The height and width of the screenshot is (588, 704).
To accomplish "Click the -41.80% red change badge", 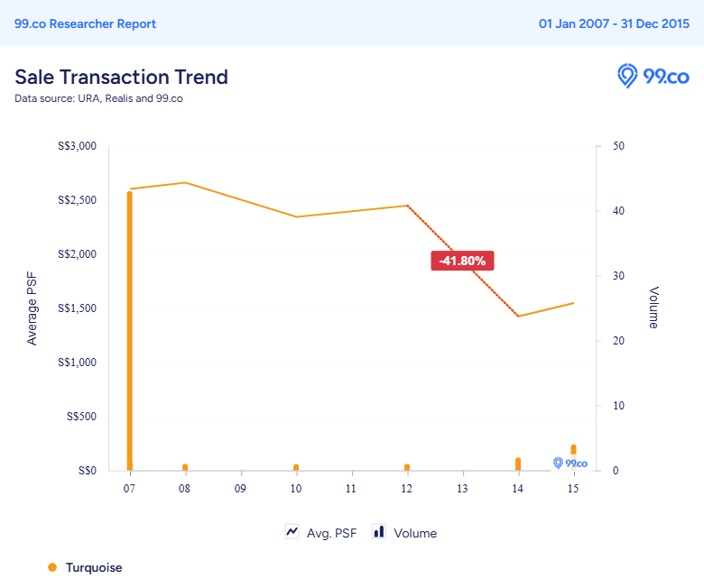I will pyautogui.click(x=463, y=261).
